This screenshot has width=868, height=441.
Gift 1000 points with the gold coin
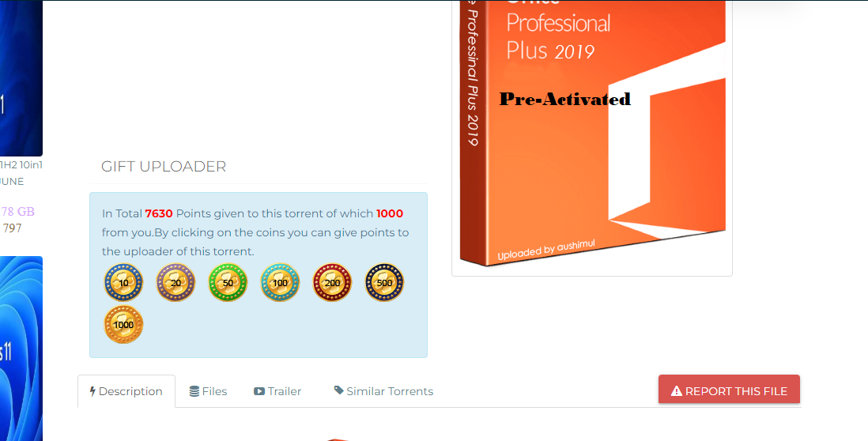point(123,324)
